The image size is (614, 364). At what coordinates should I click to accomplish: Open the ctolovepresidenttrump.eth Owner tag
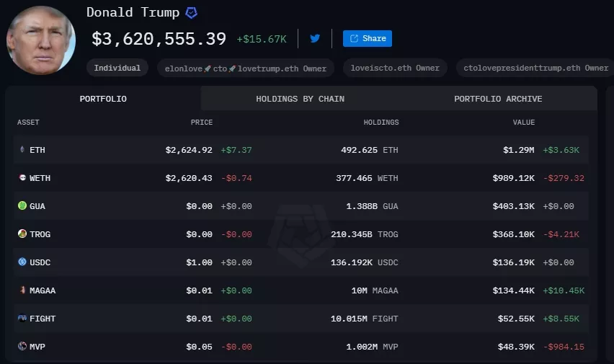coord(535,68)
